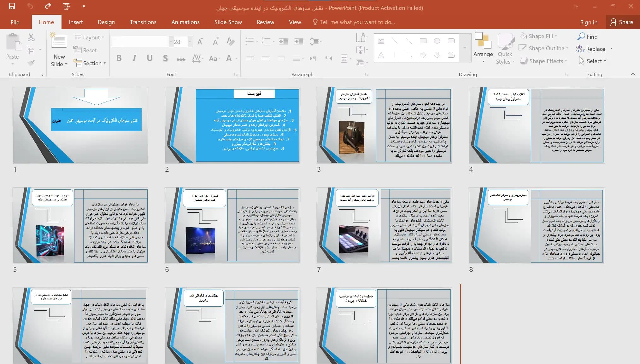The height and width of the screenshot is (364, 640).
Task: Open the Shape Outline dropdown
Action: pyautogui.click(x=544, y=48)
